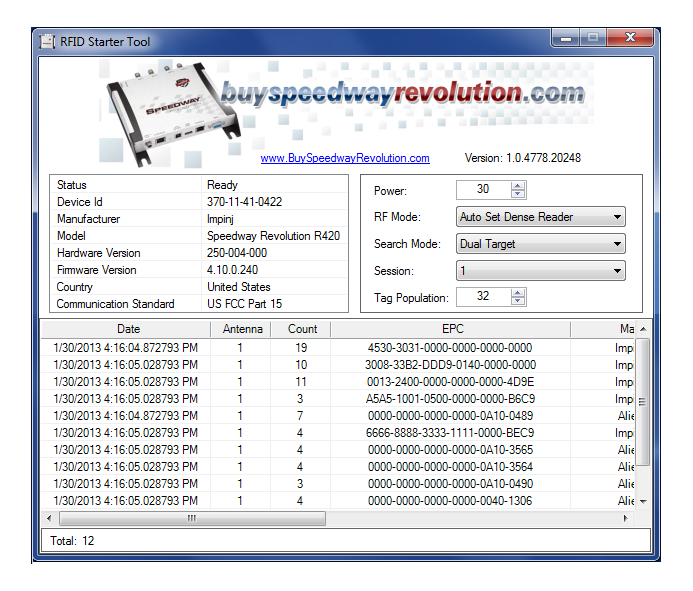Click the cut-off Ma column header
The image size is (693, 591).
pos(603,329)
